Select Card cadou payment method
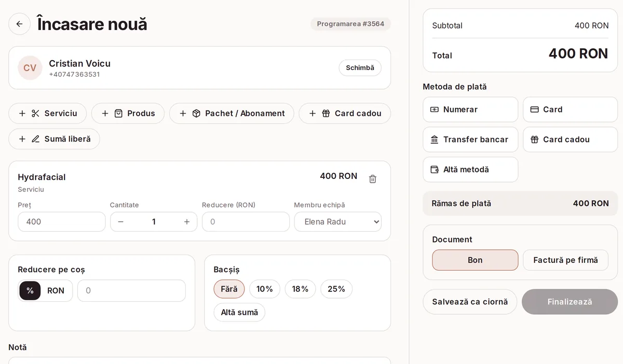623x364 pixels. tap(570, 140)
